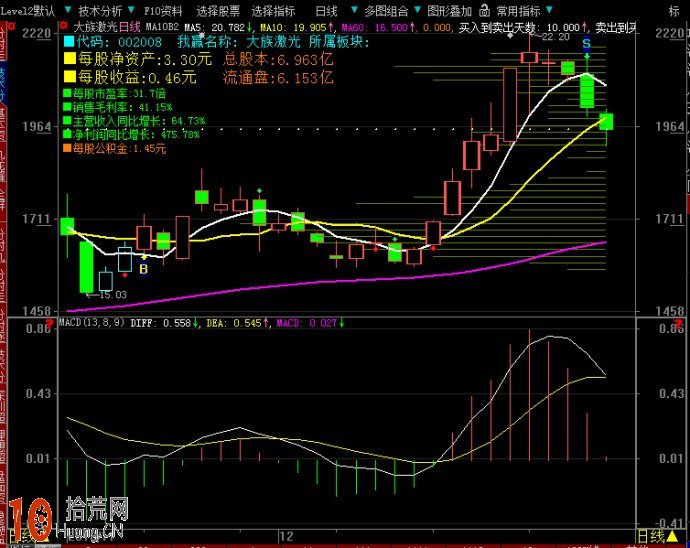Open the F10资料 menu item
Viewport: 690px width, 548px height.
click(x=163, y=10)
